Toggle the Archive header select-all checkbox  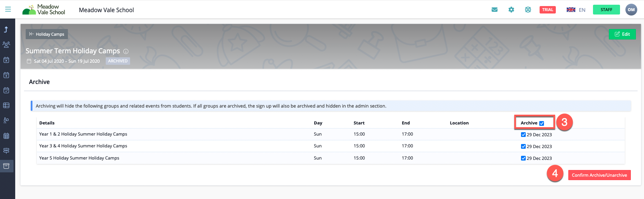pos(542,123)
